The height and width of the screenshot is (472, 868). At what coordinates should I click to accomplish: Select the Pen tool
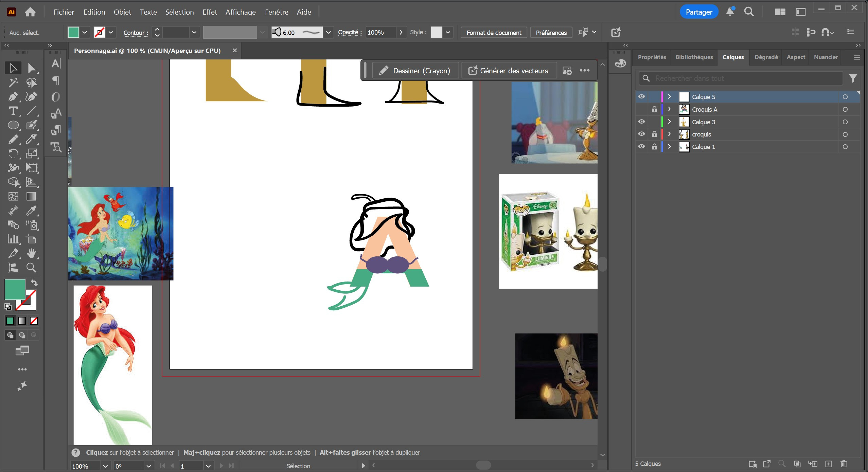[13, 97]
